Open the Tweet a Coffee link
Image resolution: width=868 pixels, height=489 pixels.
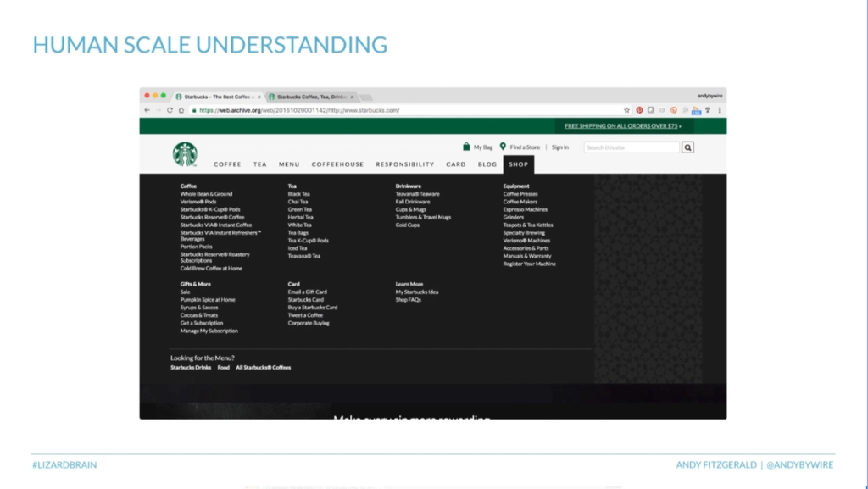pos(305,315)
